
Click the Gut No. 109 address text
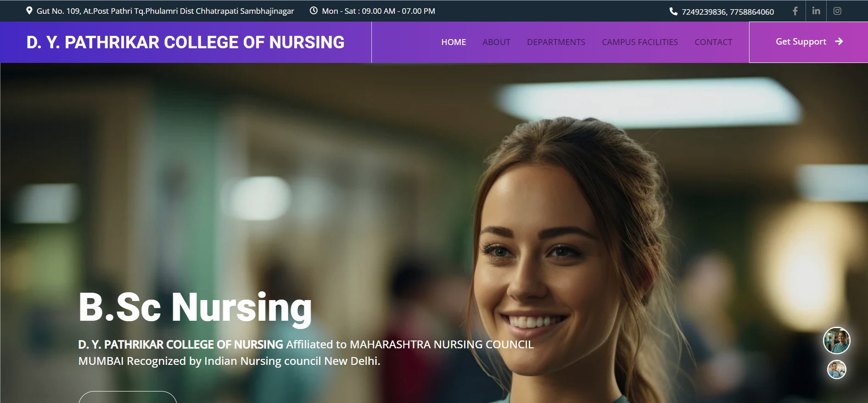(x=165, y=11)
